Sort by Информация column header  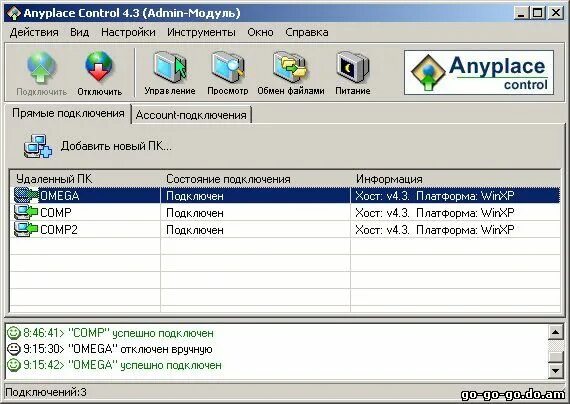(x=455, y=179)
